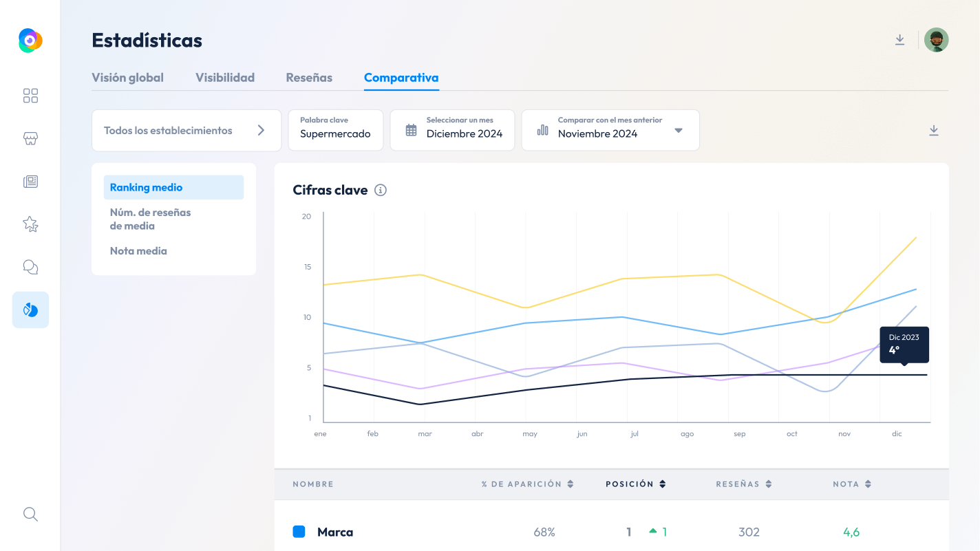Select Nota media metric
The height and width of the screenshot is (551, 980).
tap(138, 251)
